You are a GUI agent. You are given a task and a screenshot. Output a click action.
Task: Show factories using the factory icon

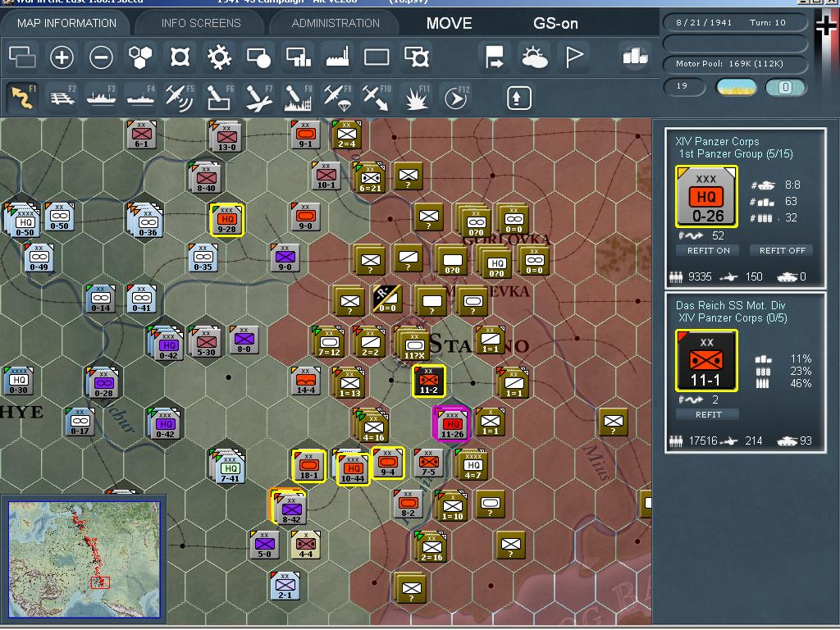pyautogui.click(x=337, y=57)
